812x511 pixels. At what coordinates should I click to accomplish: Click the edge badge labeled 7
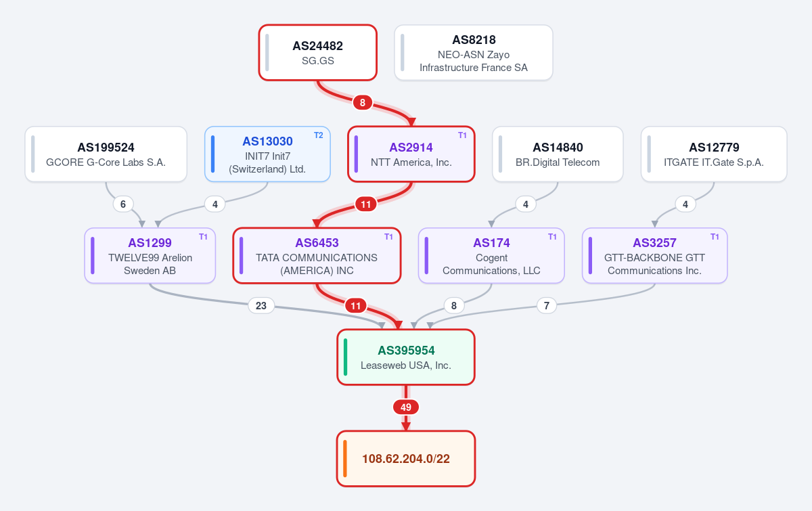click(x=547, y=306)
